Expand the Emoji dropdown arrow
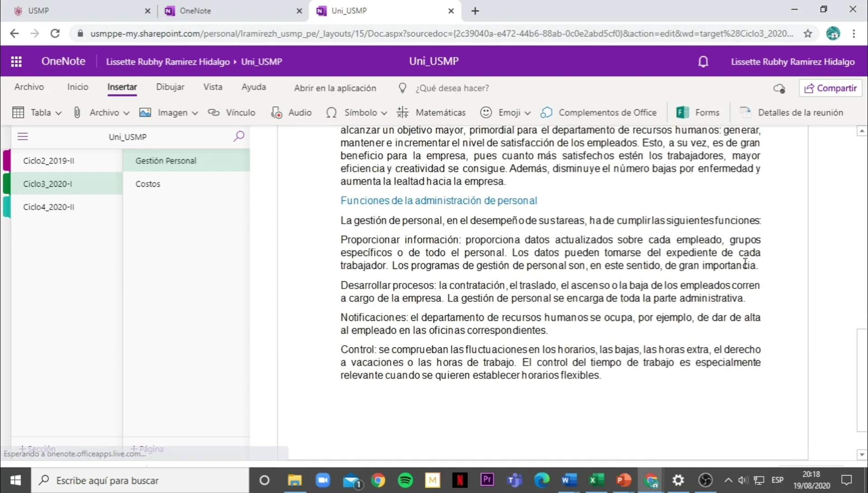This screenshot has height=493, width=868. click(x=528, y=113)
